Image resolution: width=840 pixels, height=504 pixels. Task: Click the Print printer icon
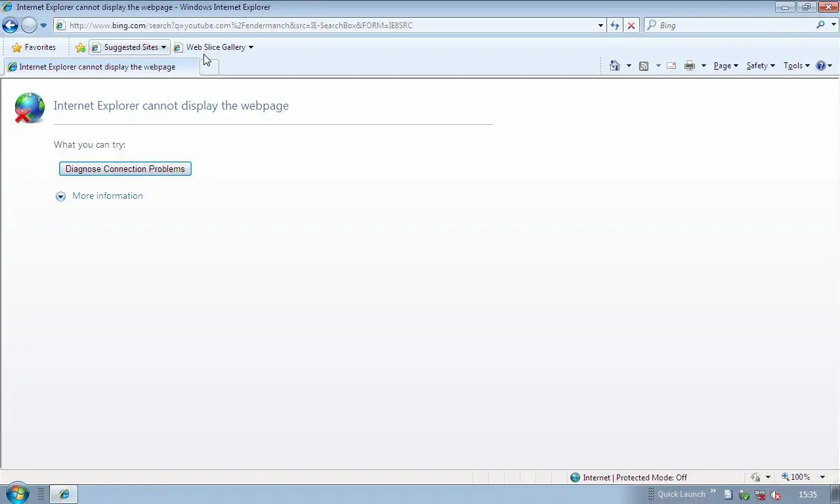(x=690, y=66)
